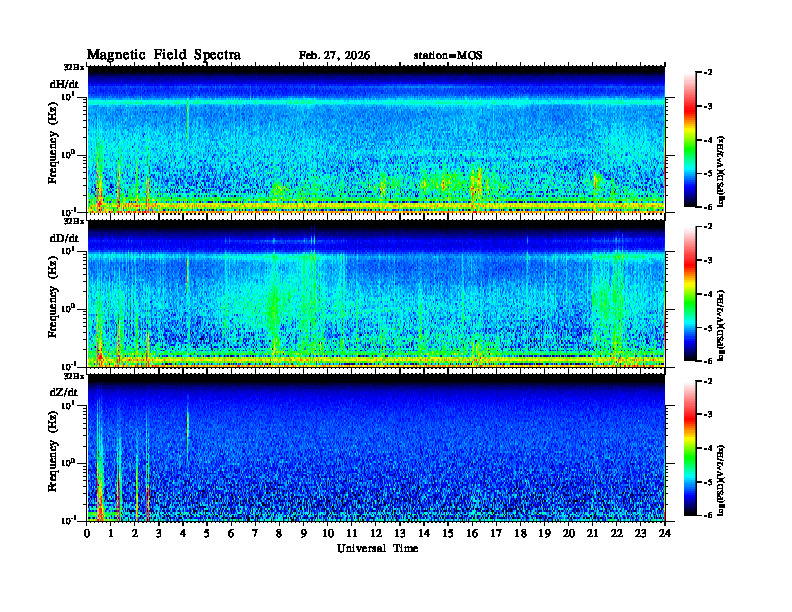Click the dD/dt panel label
The height and width of the screenshot is (612, 792).
click(64, 238)
